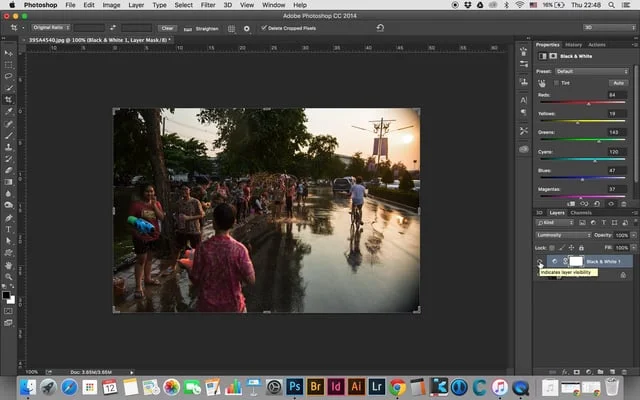This screenshot has height=400, width=640.
Task: Open the Preset dropdown in Properties
Action: tap(592, 71)
